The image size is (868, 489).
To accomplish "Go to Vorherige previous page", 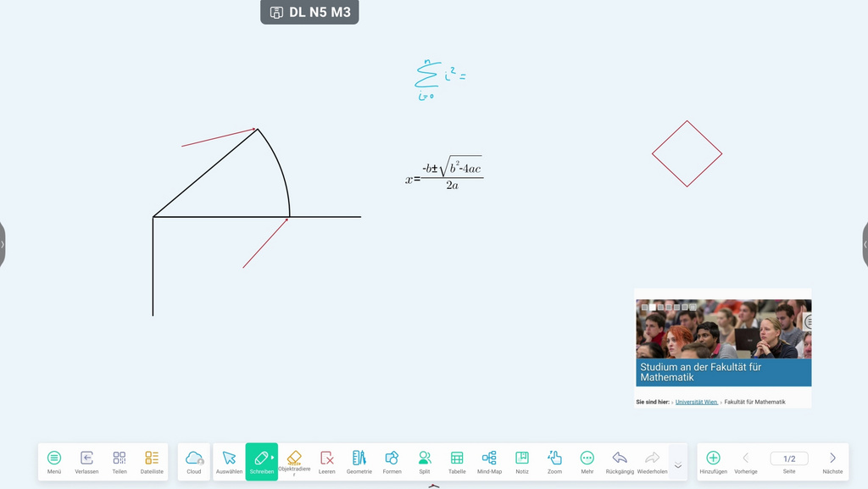I will tap(746, 462).
